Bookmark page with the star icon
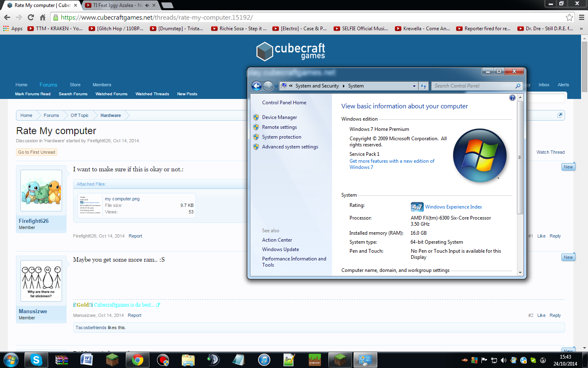The width and height of the screenshot is (588, 368). pos(569,17)
